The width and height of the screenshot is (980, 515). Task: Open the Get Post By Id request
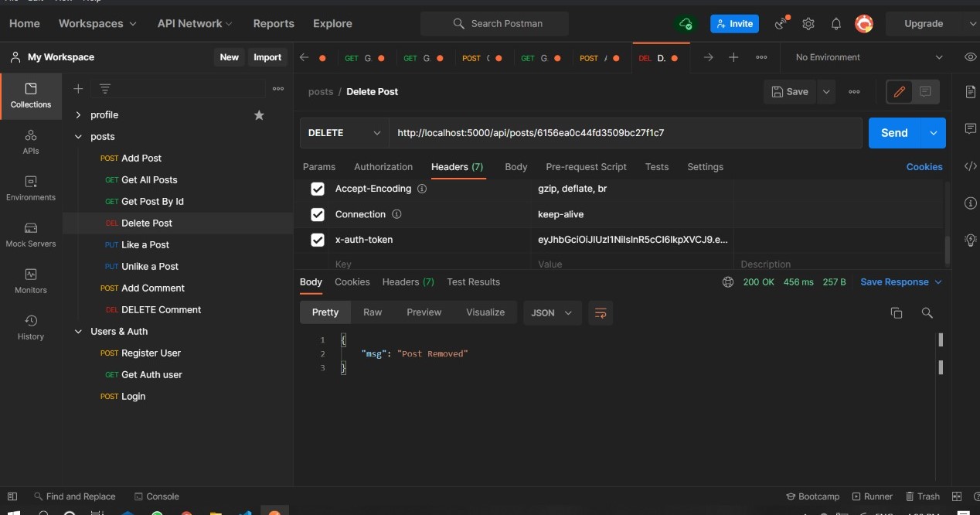[x=152, y=202]
